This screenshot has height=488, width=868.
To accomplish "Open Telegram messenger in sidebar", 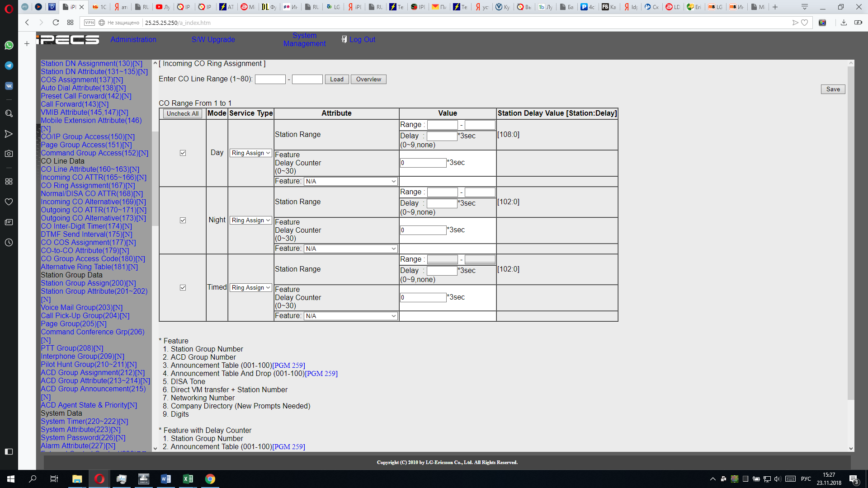I will click(9, 66).
